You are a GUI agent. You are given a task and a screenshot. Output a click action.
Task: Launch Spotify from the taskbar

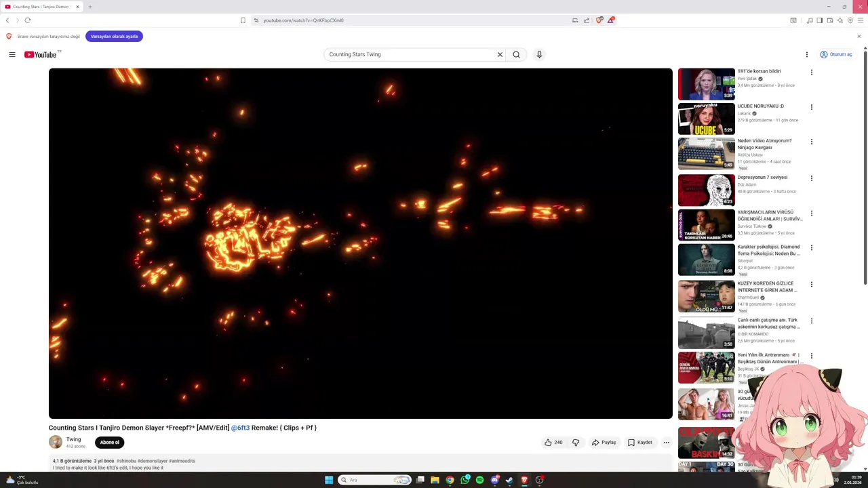[479, 480]
